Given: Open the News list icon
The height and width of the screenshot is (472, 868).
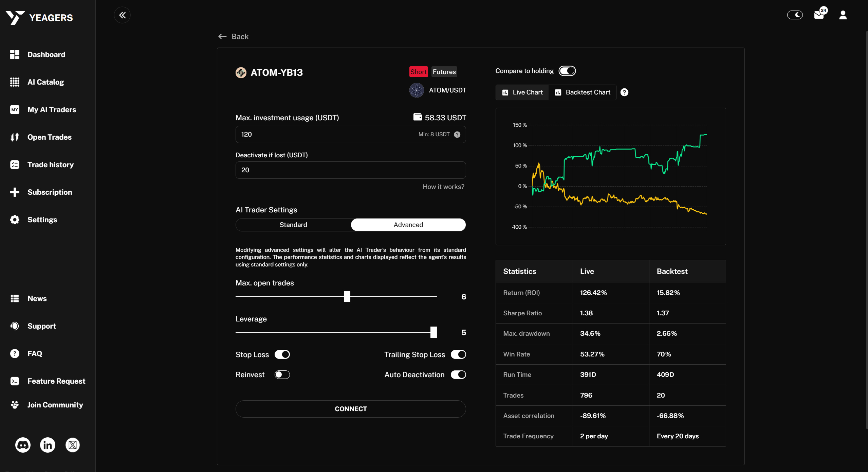Looking at the screenshot, I should click(15, 298).
